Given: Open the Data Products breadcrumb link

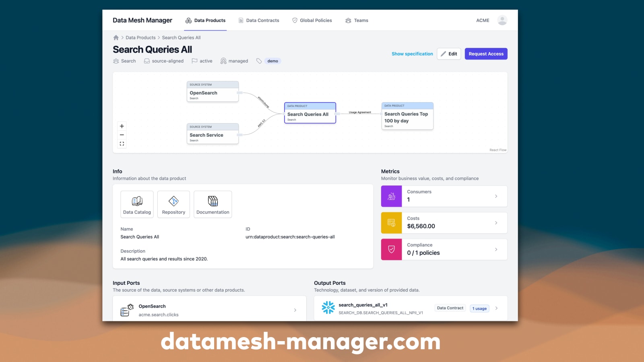Looking at the screenshot, I should coord(140,37).
